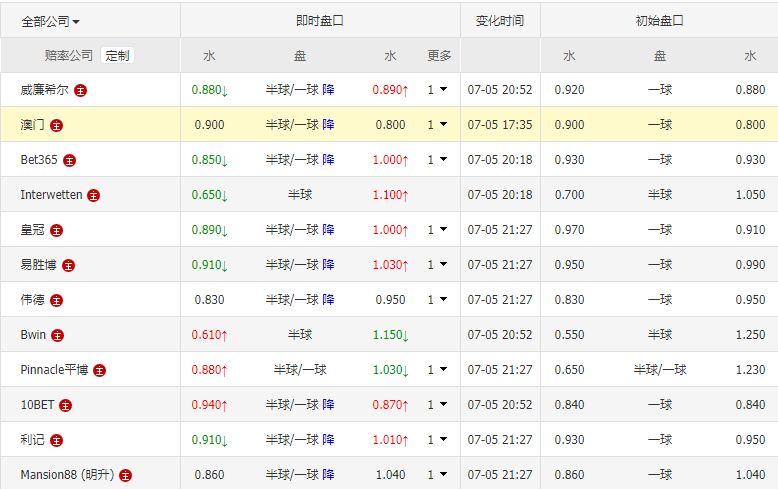Select the 伟德 company name

click(x=32, y=300)
